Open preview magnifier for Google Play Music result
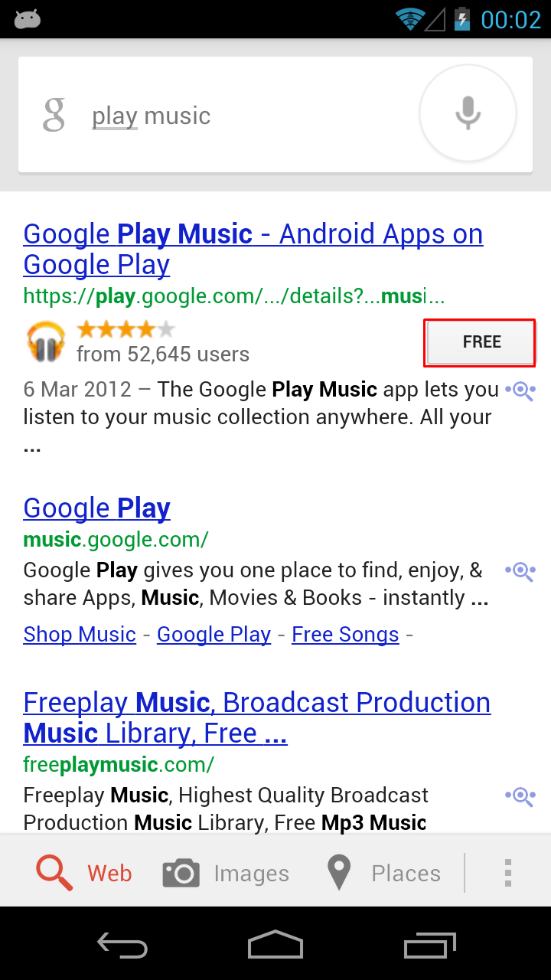 click(520, 391)
